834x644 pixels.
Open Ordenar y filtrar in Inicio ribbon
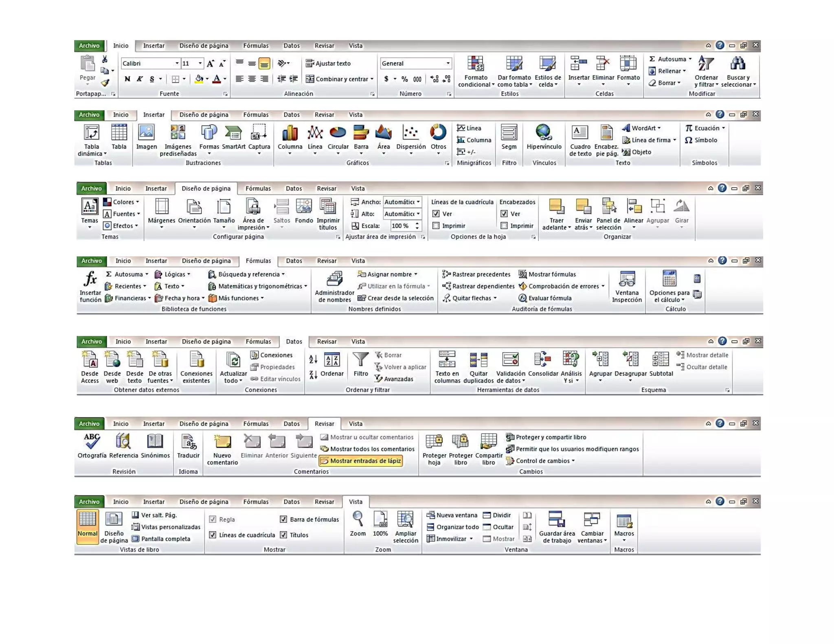coord(706,72)
